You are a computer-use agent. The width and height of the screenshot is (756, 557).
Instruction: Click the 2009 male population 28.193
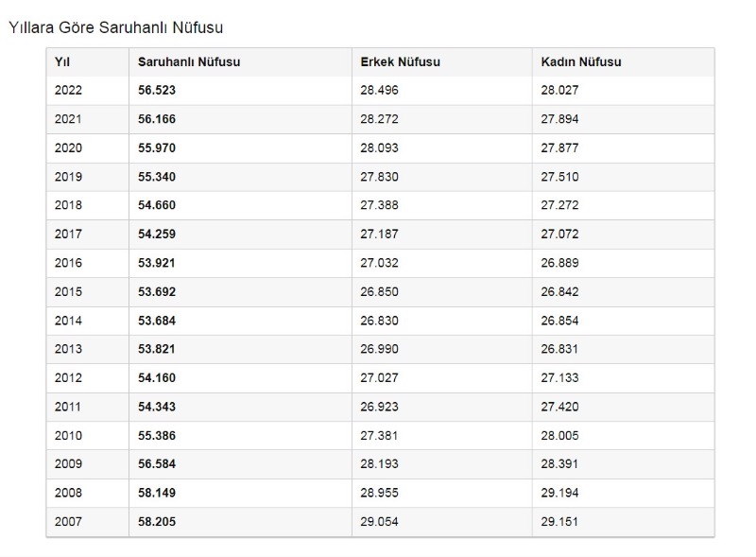click(x=380, y=463)
